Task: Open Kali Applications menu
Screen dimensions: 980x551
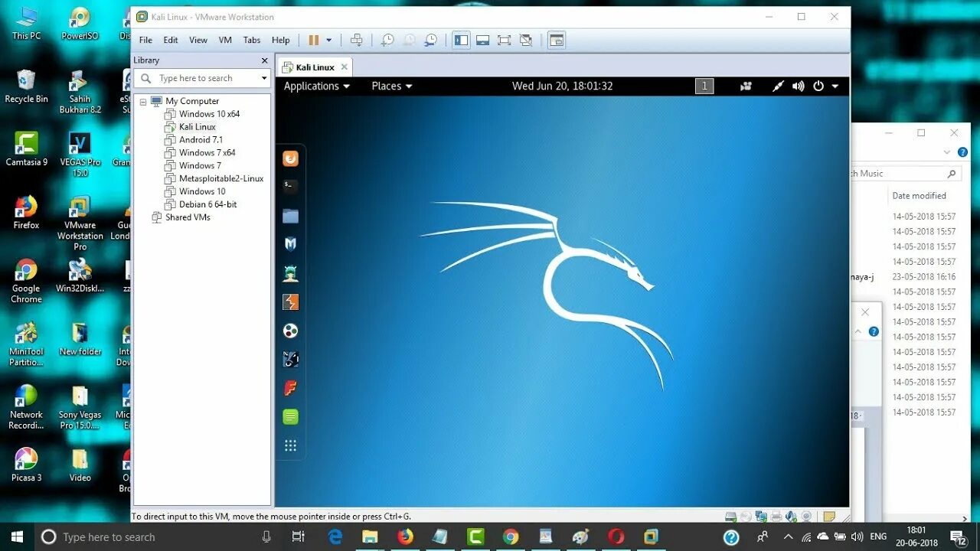Action: coord(316,86)
